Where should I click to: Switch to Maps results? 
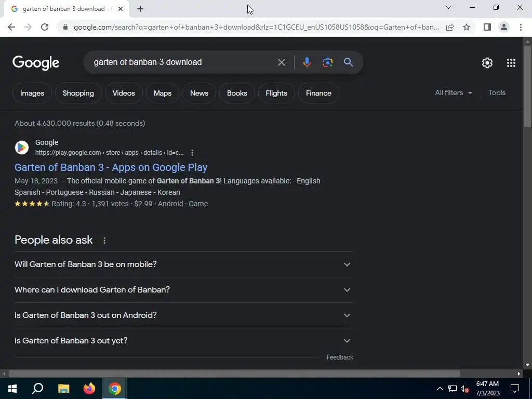pyautogui.click(x=163, y=93)
